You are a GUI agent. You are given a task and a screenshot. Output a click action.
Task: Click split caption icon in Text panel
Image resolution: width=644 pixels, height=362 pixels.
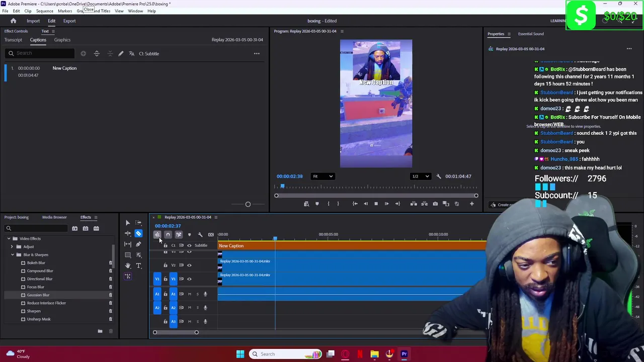tap(97, 53)
